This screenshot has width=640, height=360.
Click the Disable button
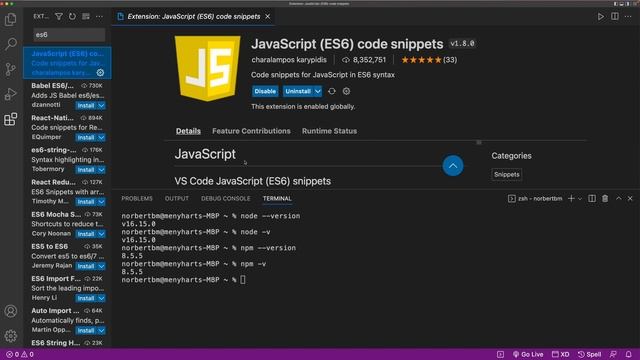tap(265, 91)
